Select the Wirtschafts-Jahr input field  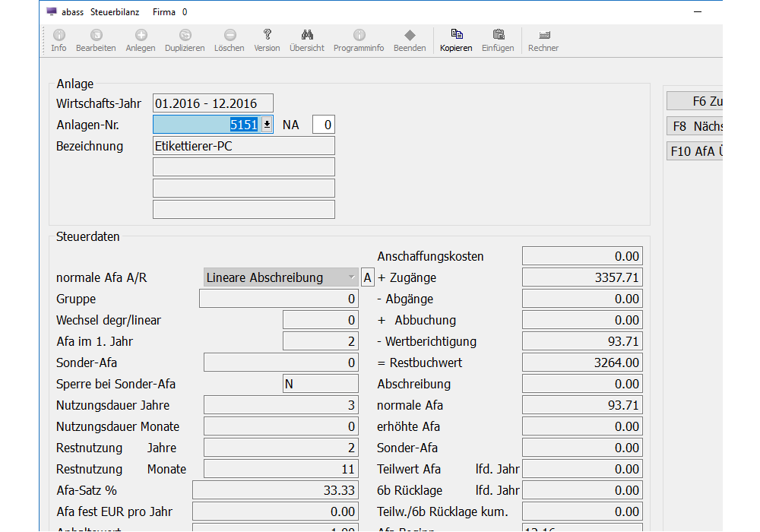pyautogui.click(x=213, y=104)
